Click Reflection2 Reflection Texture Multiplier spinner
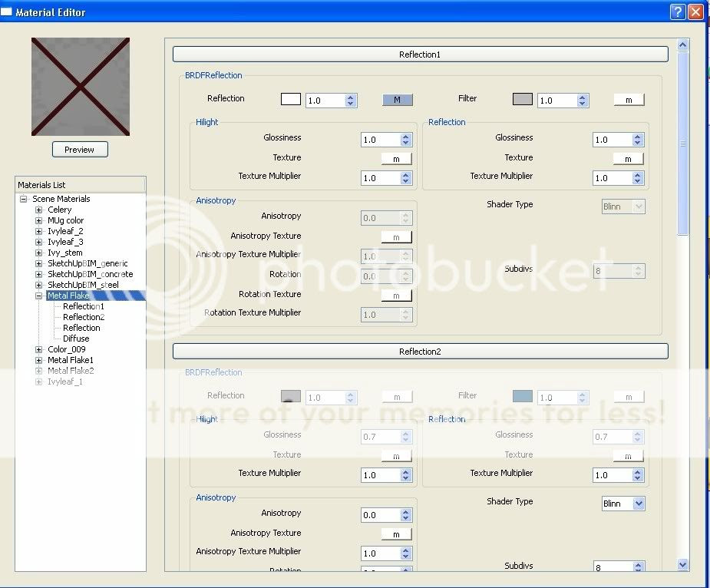Image resolution: width=710 pixels, height=588 pixels. click(x=638, y=475)
